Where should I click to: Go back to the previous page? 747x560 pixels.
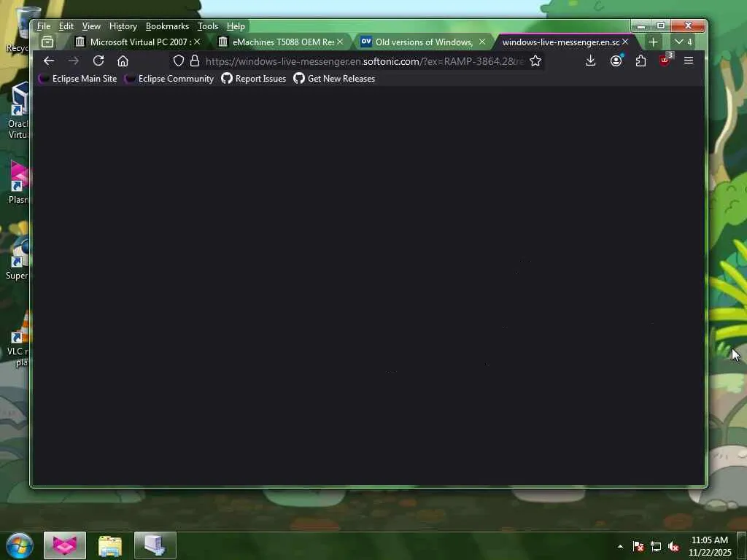pos(49,61)
